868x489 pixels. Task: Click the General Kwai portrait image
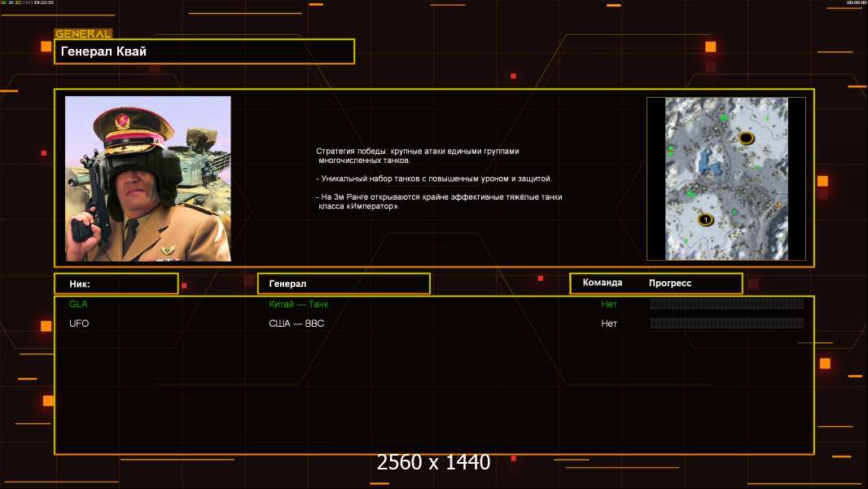(x=147, y=178)
